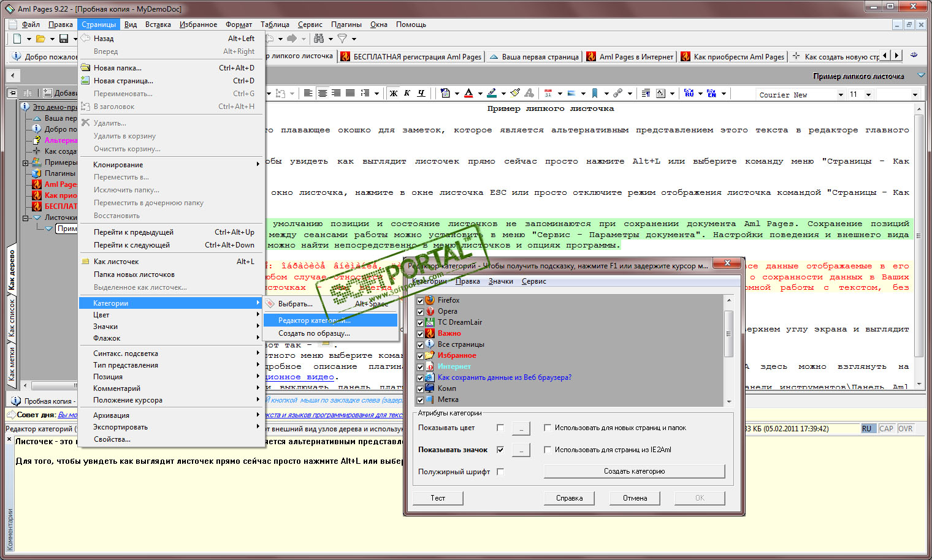Create a new document with the blank page icon
This screenshot has width=932, height=560.
click(17, 39)
